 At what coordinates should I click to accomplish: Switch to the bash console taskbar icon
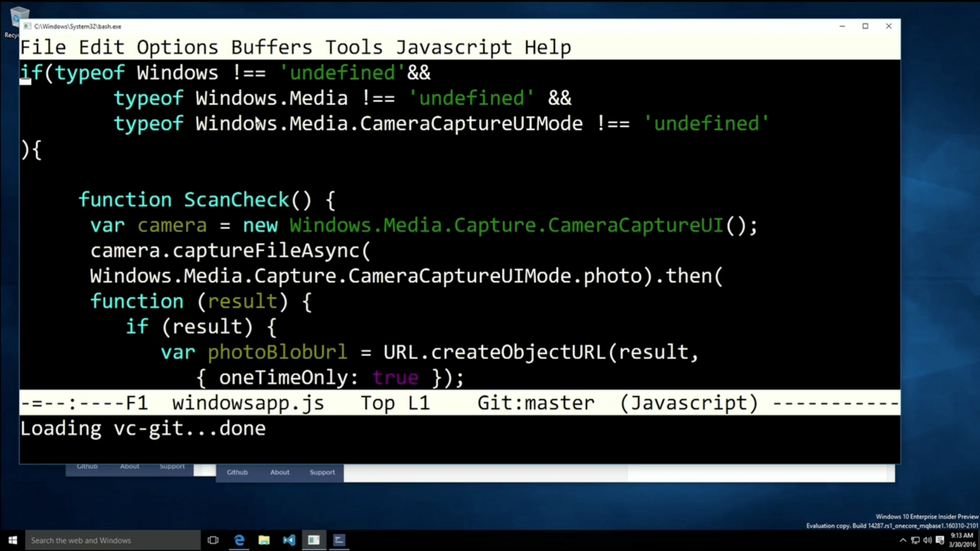pyautogui.click(x=314, y=540)
